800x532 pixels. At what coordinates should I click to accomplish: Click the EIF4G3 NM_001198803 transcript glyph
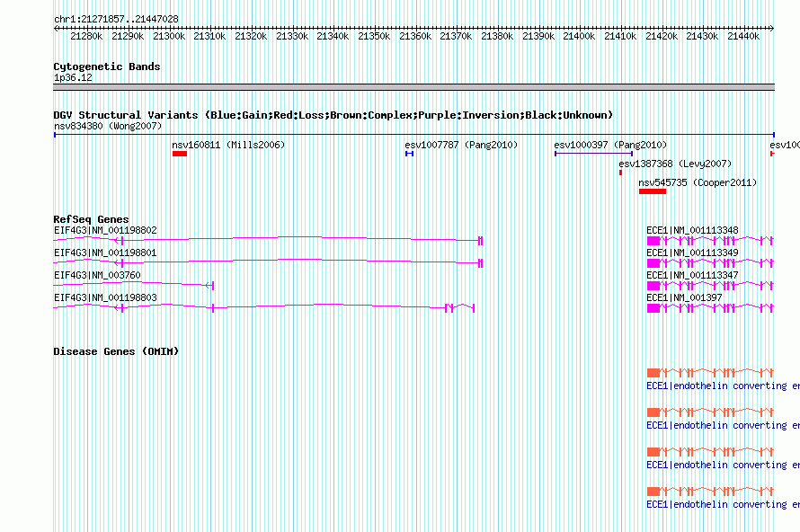click(264, 307)
